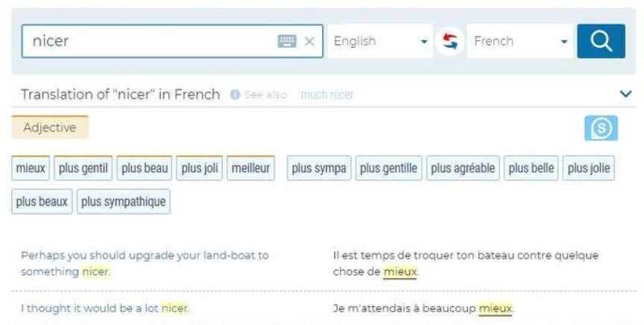Swap languages with the red arrows icon
Screen dimensions: 644x325
pos(449,42)
